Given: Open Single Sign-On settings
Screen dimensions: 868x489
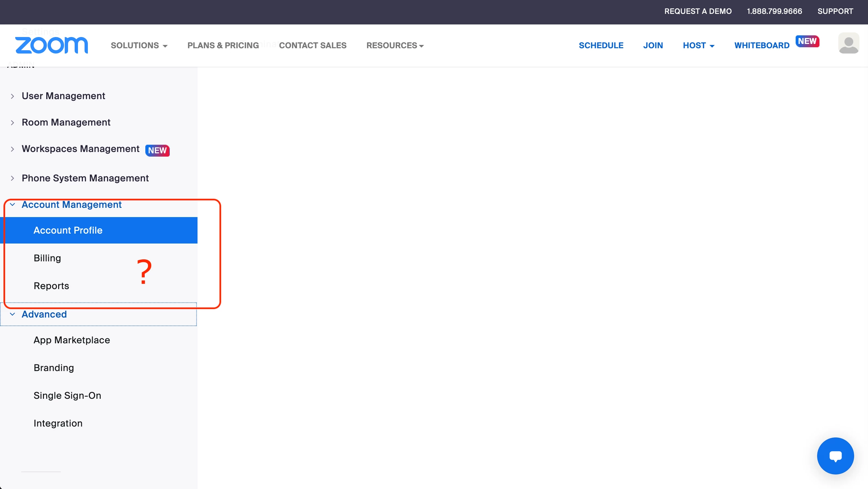Looking at the screenshot, I should 67,395.
